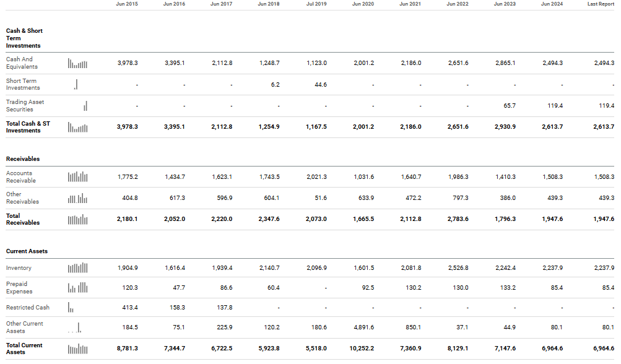
Task: Select the Jun 2015 column header
Action: point(127,4)
